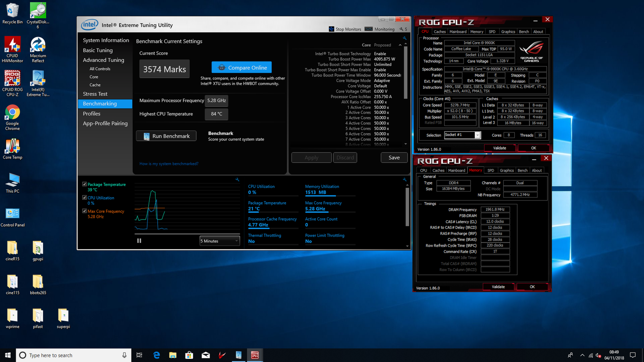The width and height of the screenshot is (644, 362).
Task: Toggle Package Temperature graph checkbox
Action: 85,184
